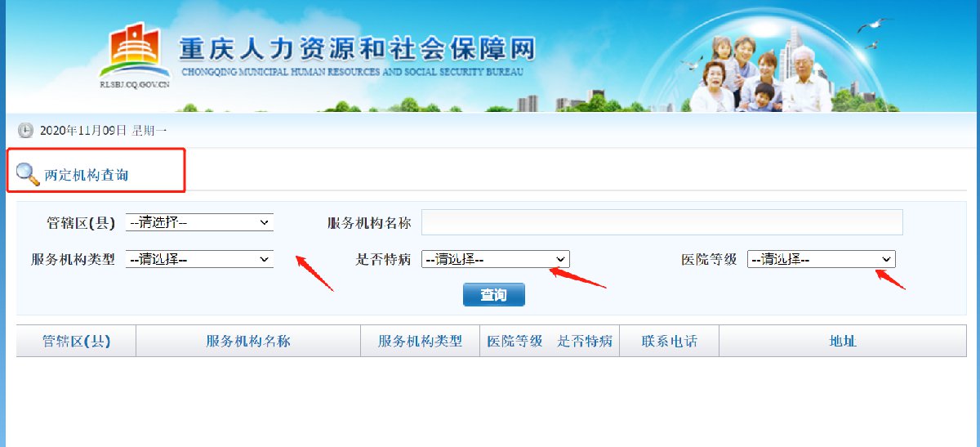
Task: Open the 管辖区(县) dropdown
Action: pos(199,222)
